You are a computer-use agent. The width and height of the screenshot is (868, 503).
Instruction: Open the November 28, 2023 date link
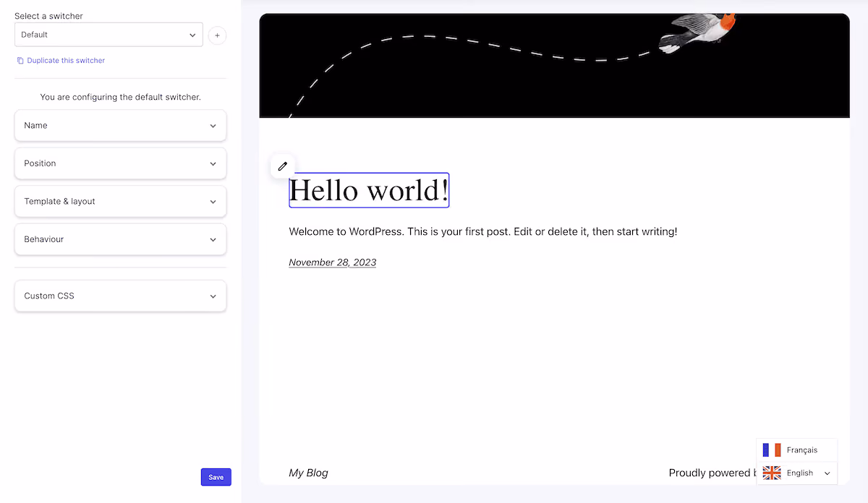tap(333, 262)
